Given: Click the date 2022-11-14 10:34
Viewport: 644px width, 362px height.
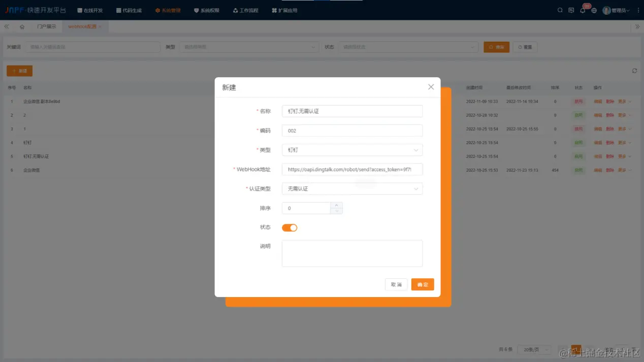Looking at the screenshot, I should tap(522, 102).
